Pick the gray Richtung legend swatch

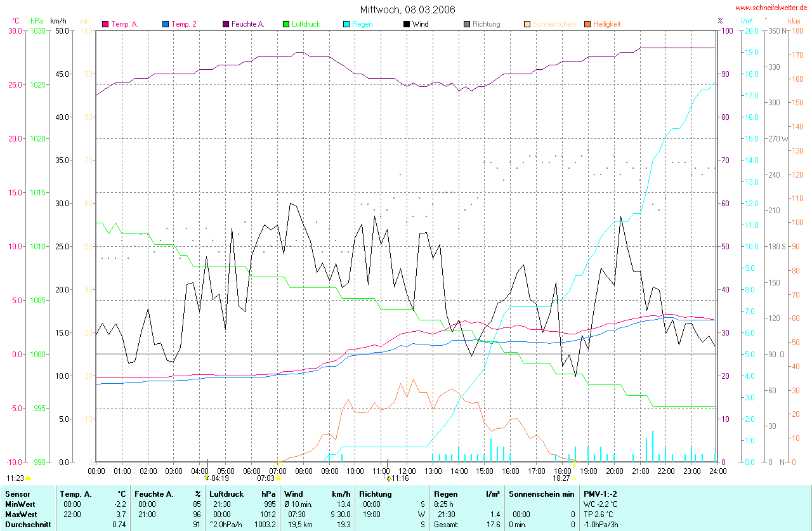(467, 24)
